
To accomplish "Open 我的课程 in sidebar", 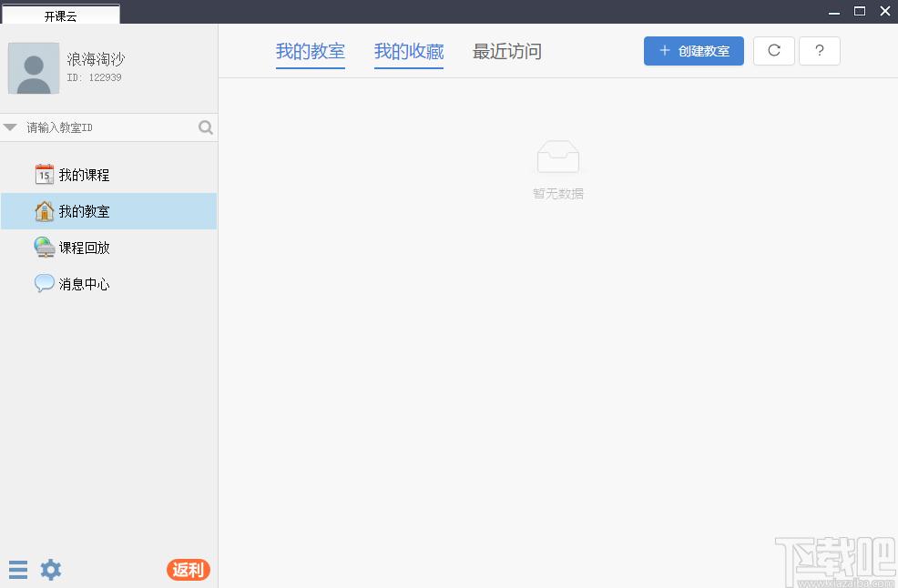I will point(108,175).
